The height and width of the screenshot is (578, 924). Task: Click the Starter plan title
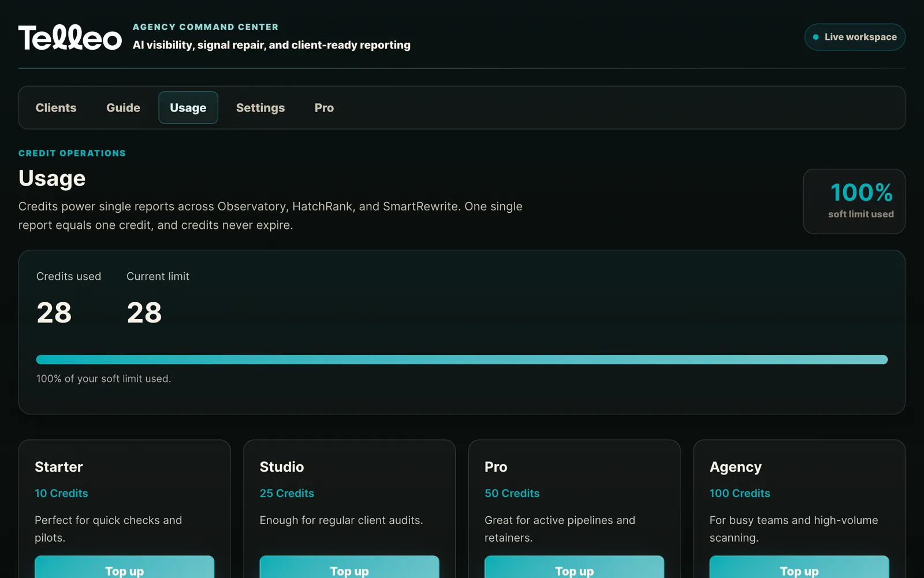pyautogui.click(x=59, y=467)
